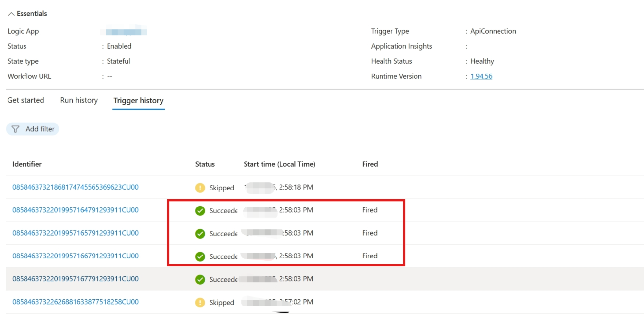The image size is (644, 314).
Task: Open Runtime Version 1.94.56 link
Action: coord(481,76)
